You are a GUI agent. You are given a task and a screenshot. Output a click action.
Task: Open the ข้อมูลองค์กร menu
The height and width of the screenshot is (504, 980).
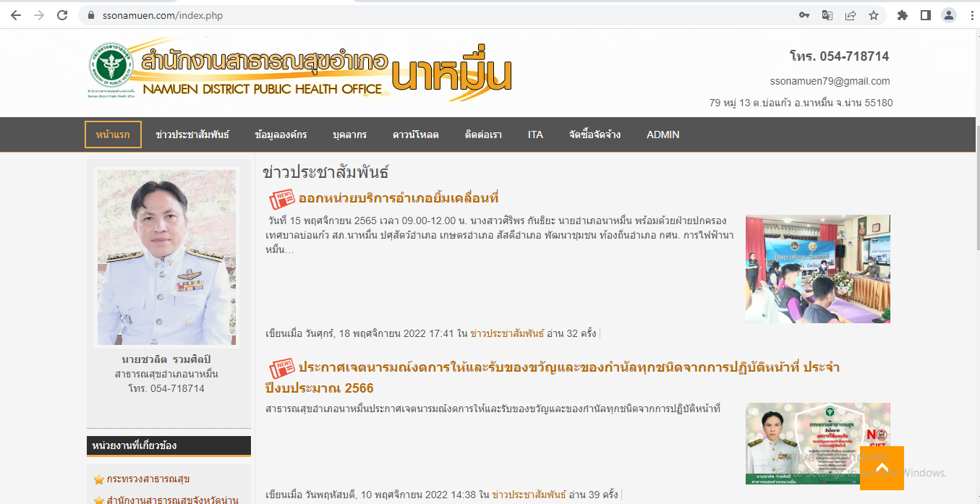coord(281,134)
